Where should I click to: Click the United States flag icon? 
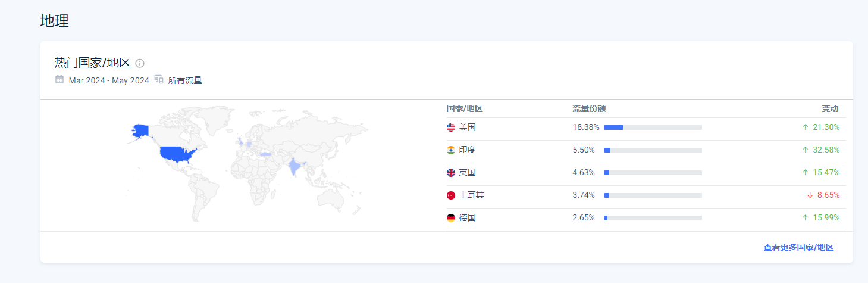click(x=451, y=127)
